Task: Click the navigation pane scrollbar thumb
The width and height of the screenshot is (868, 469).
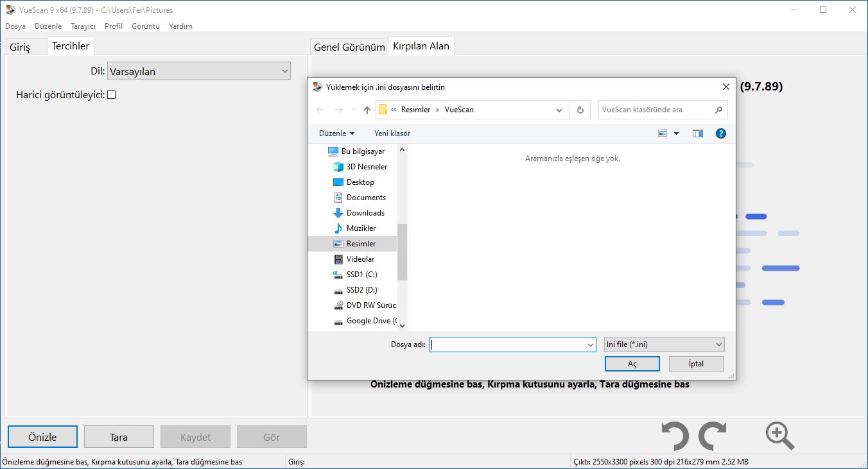Action: (403, 252)
